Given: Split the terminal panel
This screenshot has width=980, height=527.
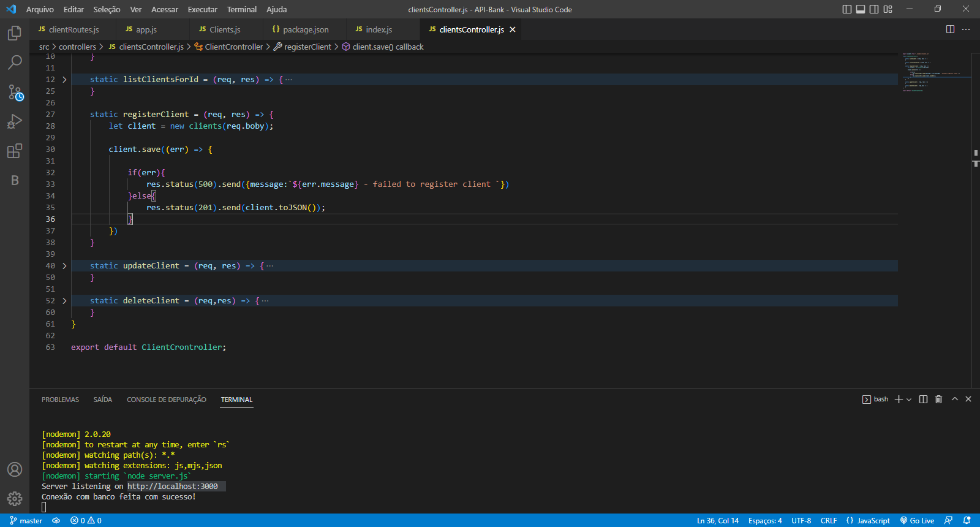Looking at the screenshot, I should pos(923,400).
